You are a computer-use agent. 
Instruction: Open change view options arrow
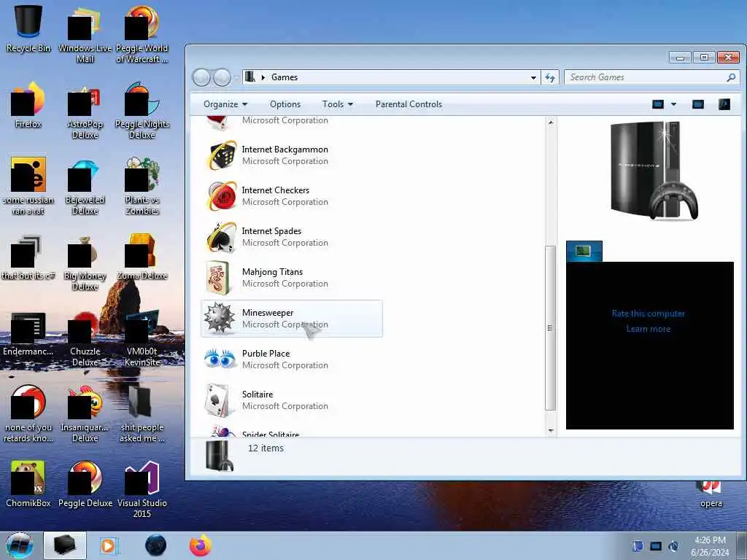[x=673, y=104]
